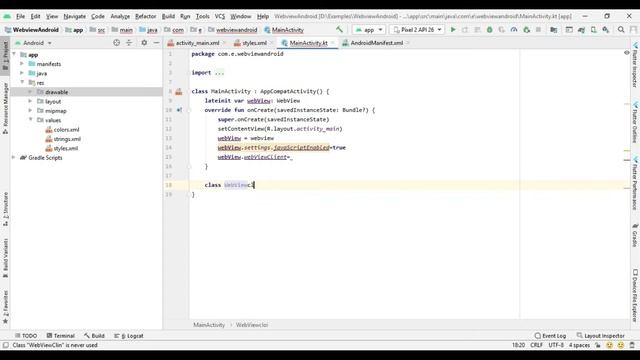Collapse the app module tree node

click(14, 54)
